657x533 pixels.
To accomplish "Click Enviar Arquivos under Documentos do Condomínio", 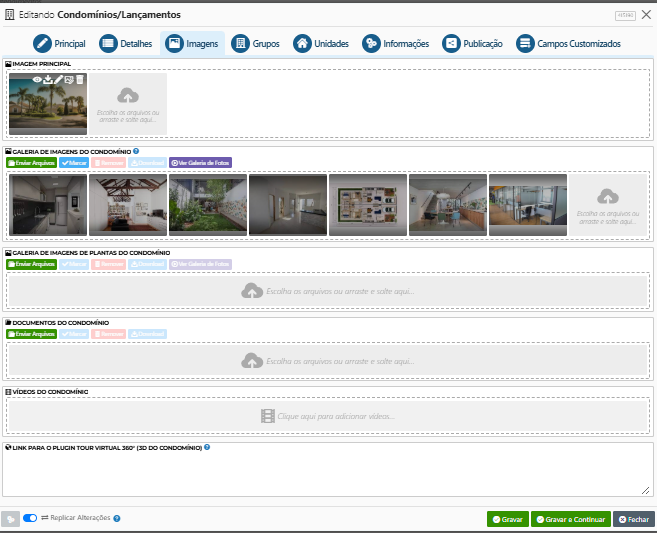I will coord(31,334).
